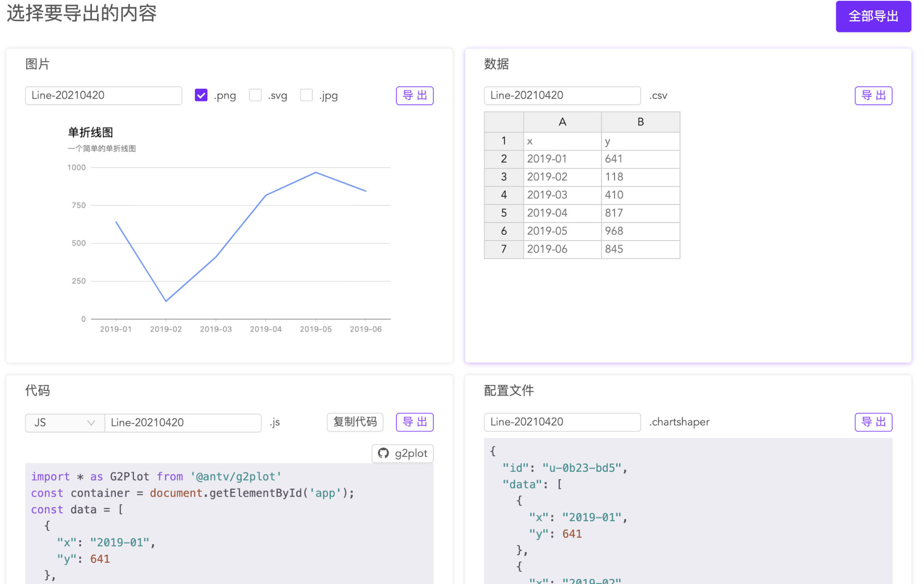Click cell with value 845
Viewport: 924px width, 584px height.
click(640, 249)
